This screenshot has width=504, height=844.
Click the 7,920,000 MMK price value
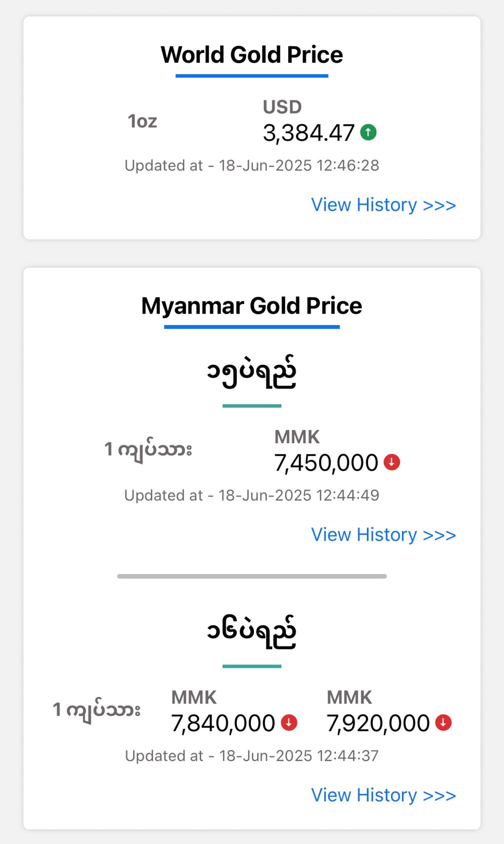point(378,723)
